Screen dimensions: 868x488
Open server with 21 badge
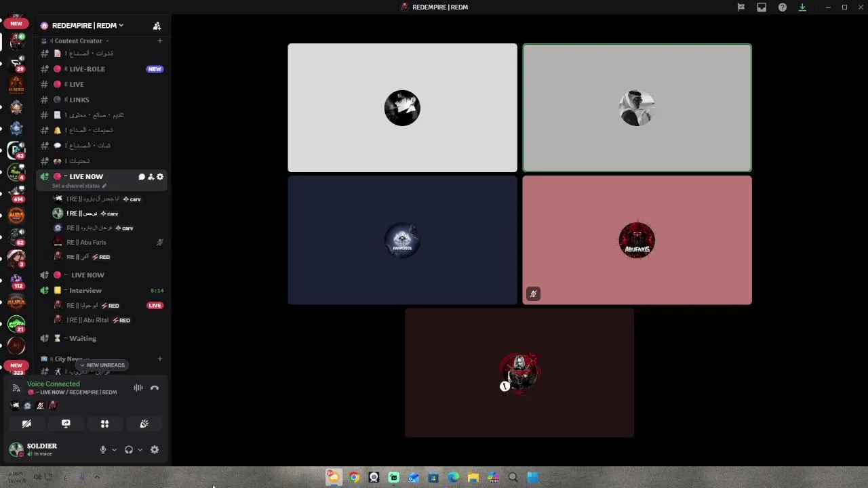pyautogui.click(x=16, y=324)
